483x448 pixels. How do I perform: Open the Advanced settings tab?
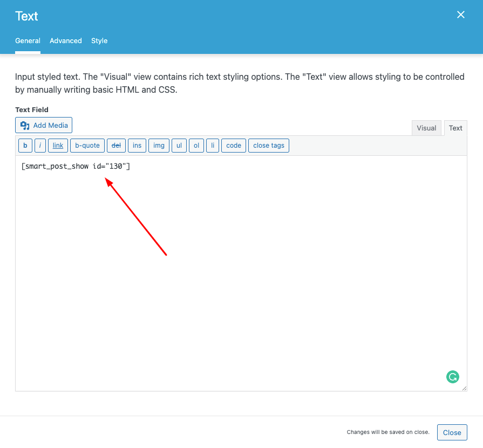click(x=66, y=40)
